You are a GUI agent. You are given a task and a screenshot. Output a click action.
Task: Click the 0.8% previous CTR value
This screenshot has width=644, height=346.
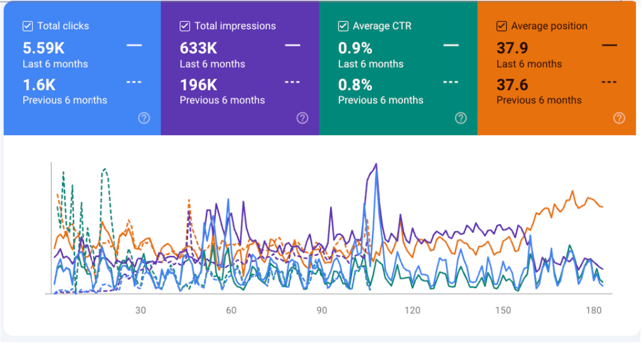tap(355, 85)
